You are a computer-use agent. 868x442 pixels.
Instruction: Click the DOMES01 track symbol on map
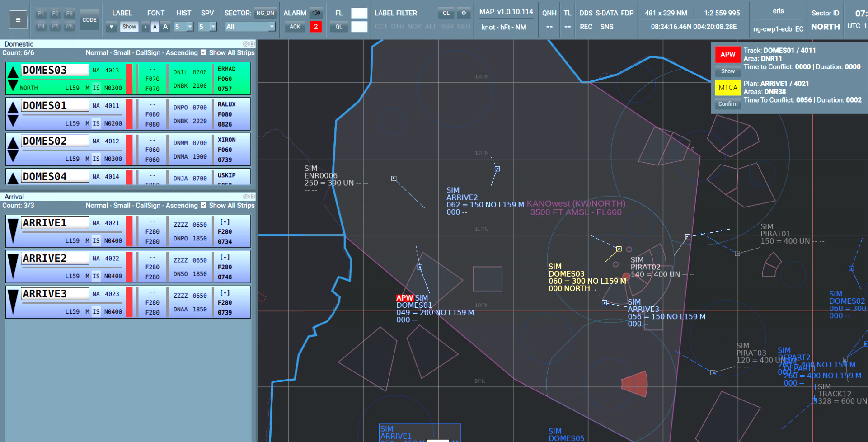420,267
